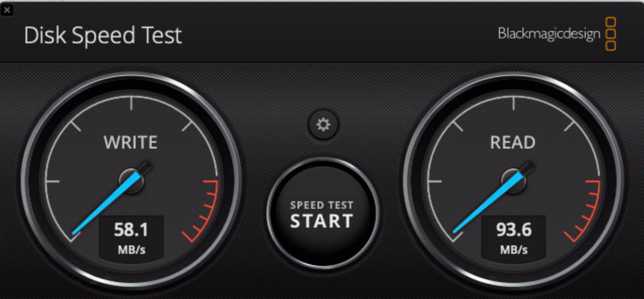The image size is (644, 299).
Task: Click the top tick mark of WRITE gauge
Action: pyautogui.click(x=131, y=105)
